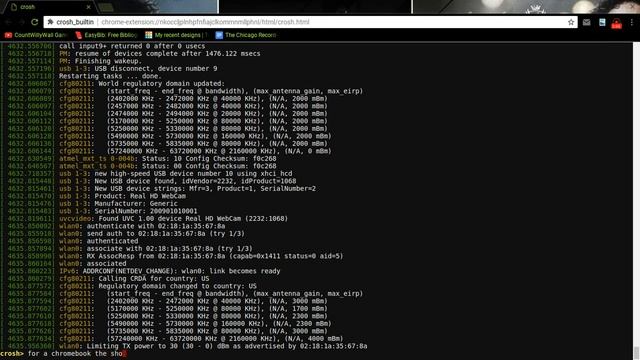This screenshot has width=640, height=360.
Task: Open the EasyBib bookmark
Action: [106, 35]
